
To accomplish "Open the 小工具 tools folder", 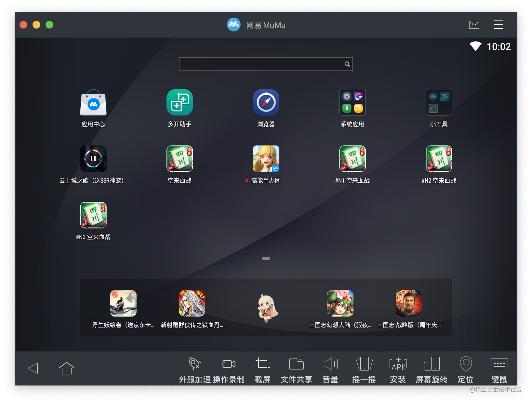I will point(439,102).
